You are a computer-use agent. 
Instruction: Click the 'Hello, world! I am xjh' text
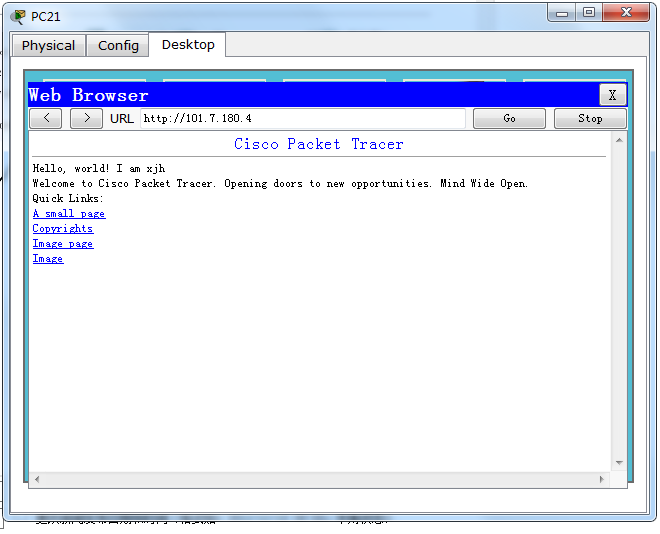point(99,168)
